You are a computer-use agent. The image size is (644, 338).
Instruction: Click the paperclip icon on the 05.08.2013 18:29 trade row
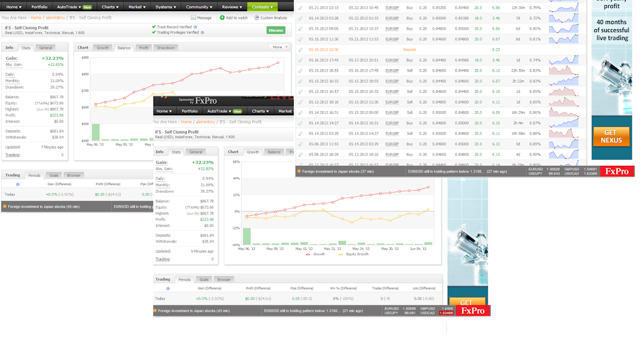[300, 154]
